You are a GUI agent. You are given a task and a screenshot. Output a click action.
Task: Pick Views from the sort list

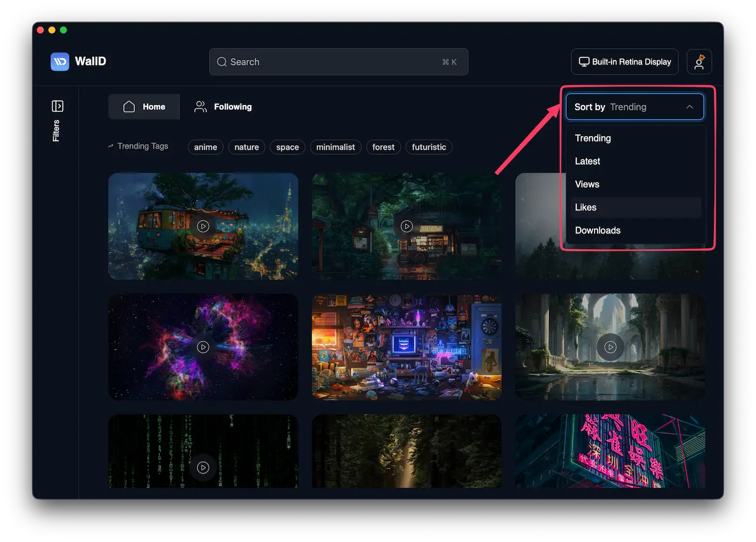click(587, 184)
